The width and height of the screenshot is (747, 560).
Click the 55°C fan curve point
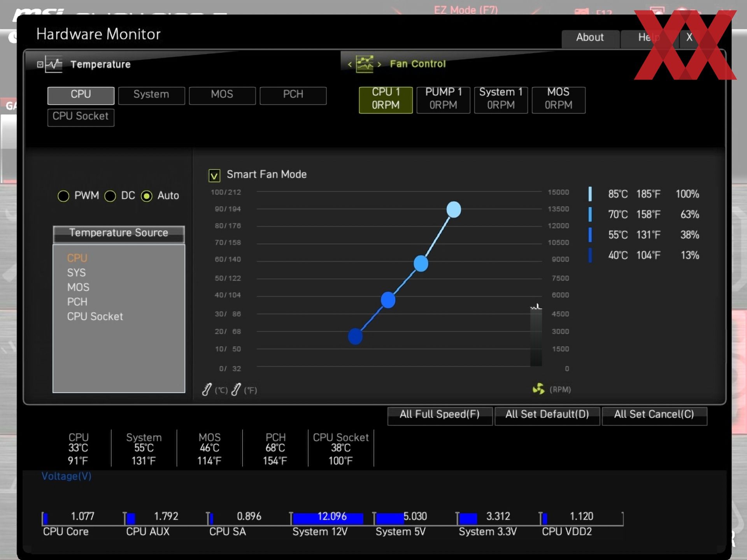tap(388, 300)
